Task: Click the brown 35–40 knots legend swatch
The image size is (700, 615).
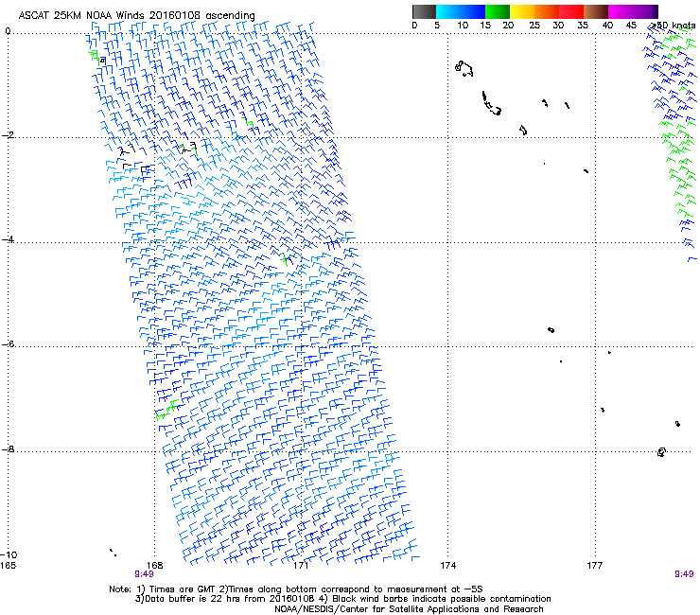Action: 596,11
